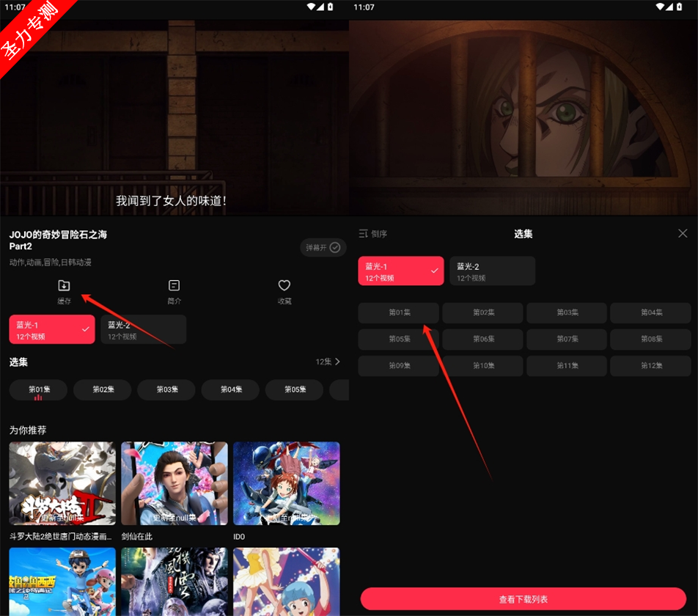Open the yellow-dress anime girl thumbnail

286,582
